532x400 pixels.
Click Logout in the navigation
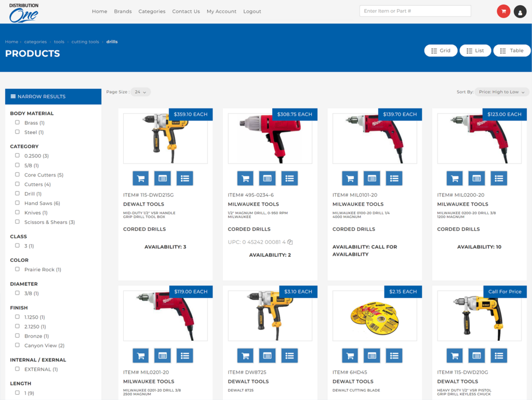click(252, 11)
